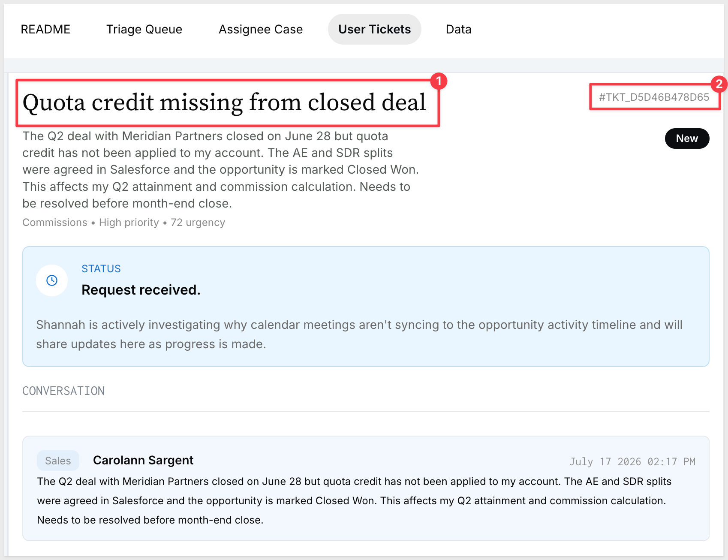Click the New status badge
This screenshot has width=728, height=560.
coord(687,138)
